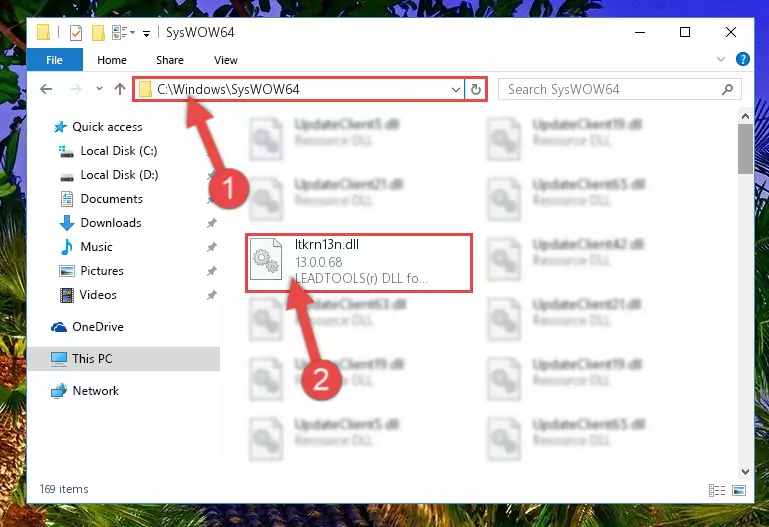Switch to Large icons view in status bar

click(x=739, y=490)
